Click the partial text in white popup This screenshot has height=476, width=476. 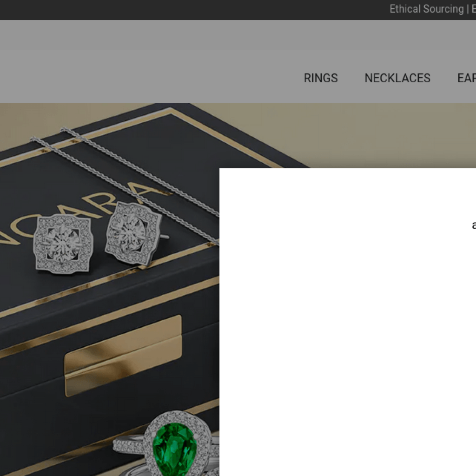point(474,225)
